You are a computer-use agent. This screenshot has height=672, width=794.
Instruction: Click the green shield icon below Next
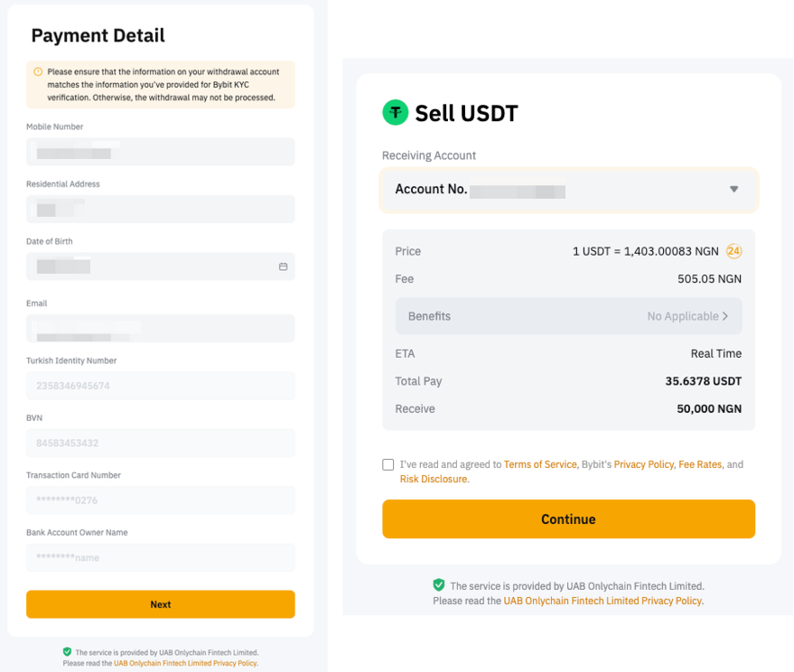coord(67,651)
